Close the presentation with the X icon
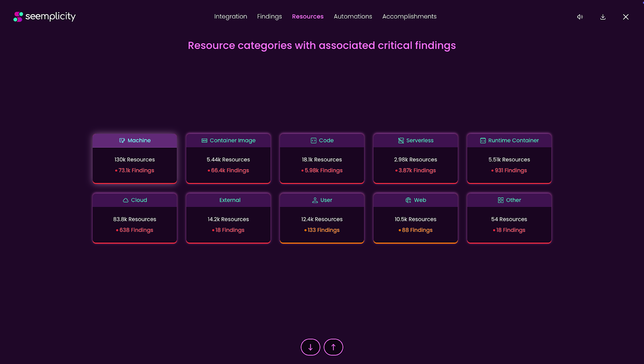Screen dimensions: 644x364 coord(625,17)
